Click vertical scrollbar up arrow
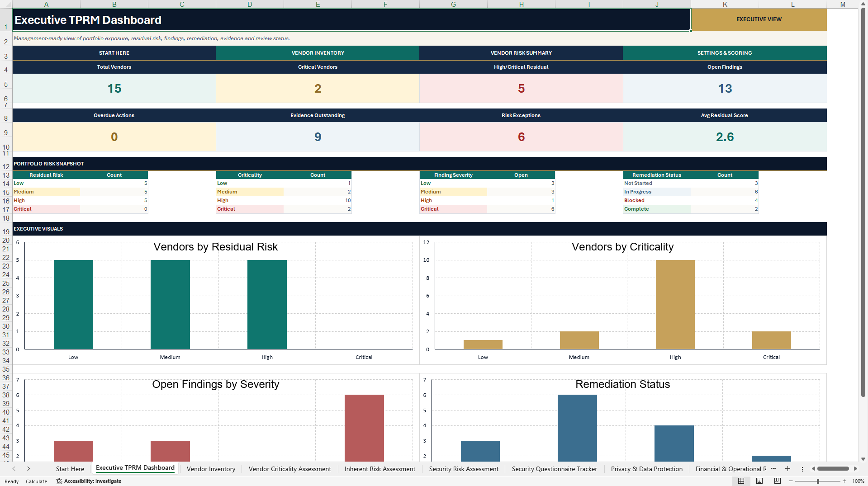This screenshot has width=868, height=486. coord(863,4)
